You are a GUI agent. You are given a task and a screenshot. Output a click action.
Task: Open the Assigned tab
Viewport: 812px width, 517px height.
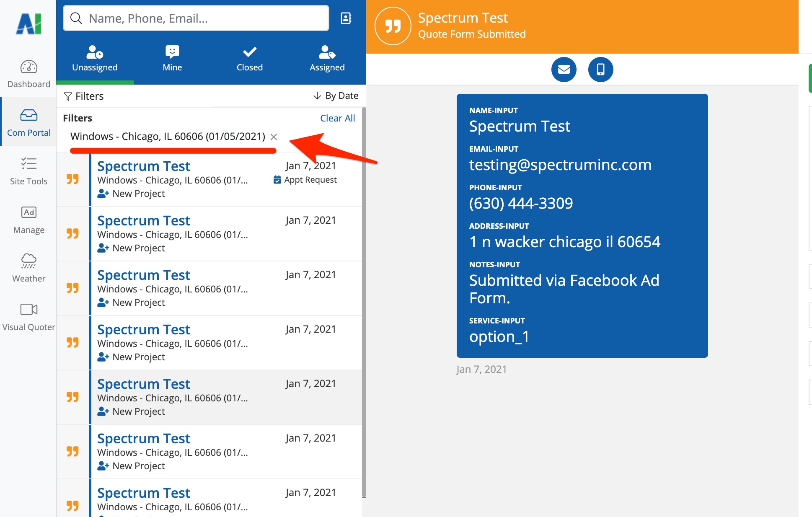(x=327, y=59)
